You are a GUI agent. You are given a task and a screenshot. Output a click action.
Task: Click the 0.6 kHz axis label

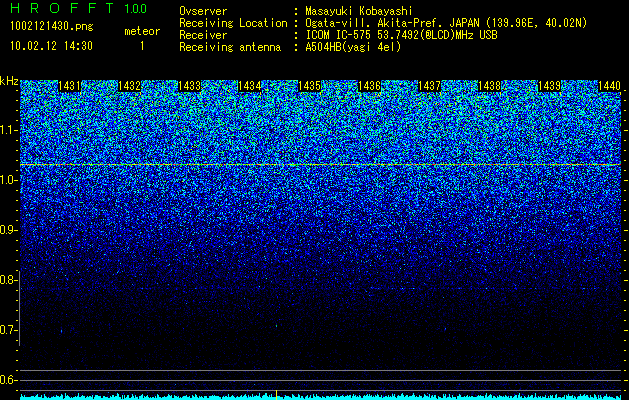[8, 380]
